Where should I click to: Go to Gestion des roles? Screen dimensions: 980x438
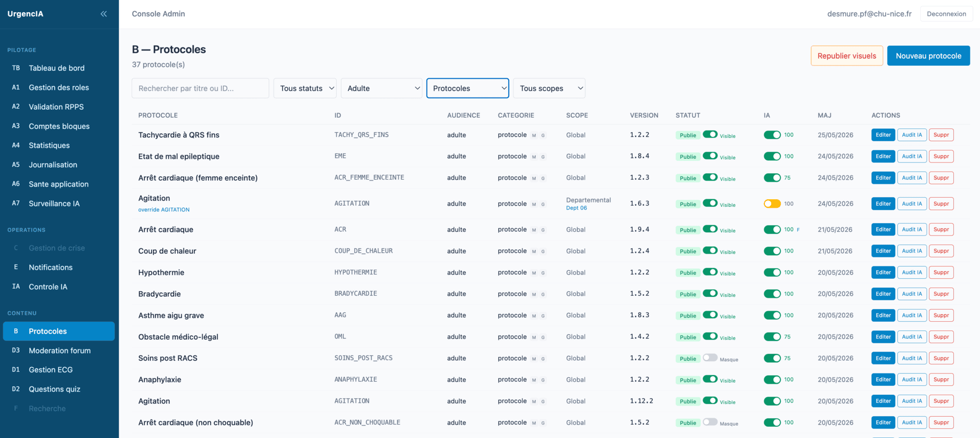click(x=59, y=87)
